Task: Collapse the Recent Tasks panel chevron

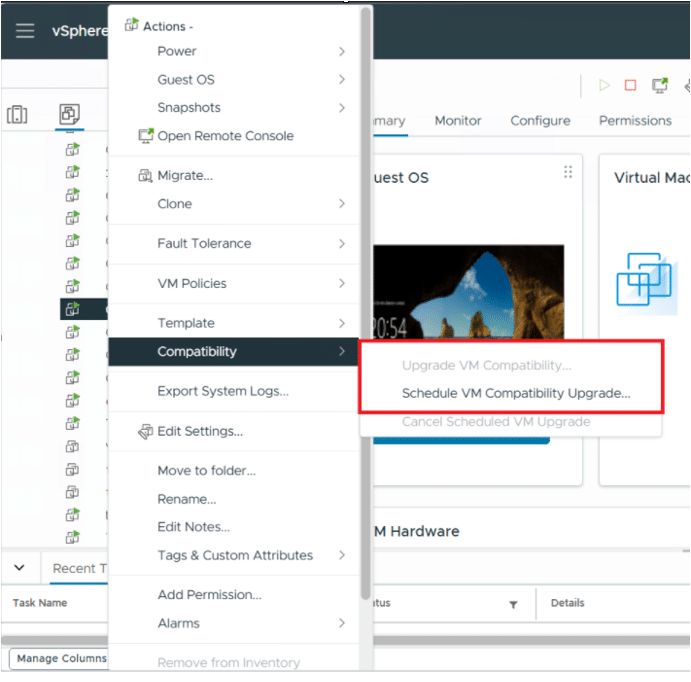Action: click(x=20, y=567)
